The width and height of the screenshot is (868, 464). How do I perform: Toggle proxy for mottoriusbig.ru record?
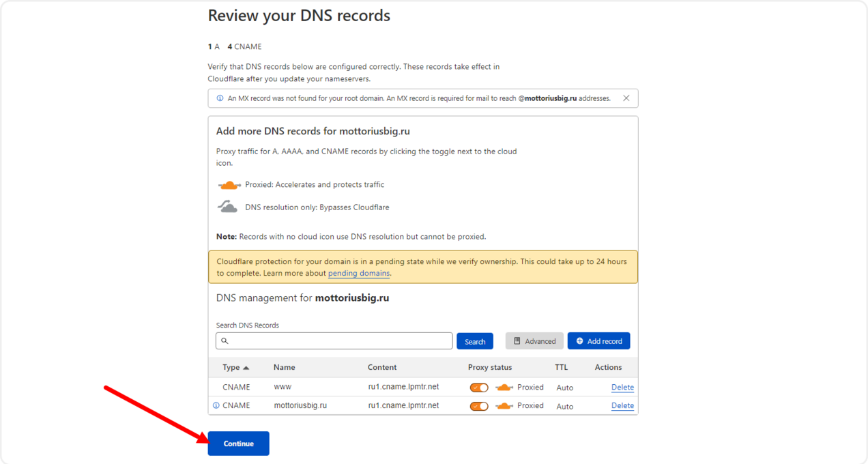tap(479, 406)
